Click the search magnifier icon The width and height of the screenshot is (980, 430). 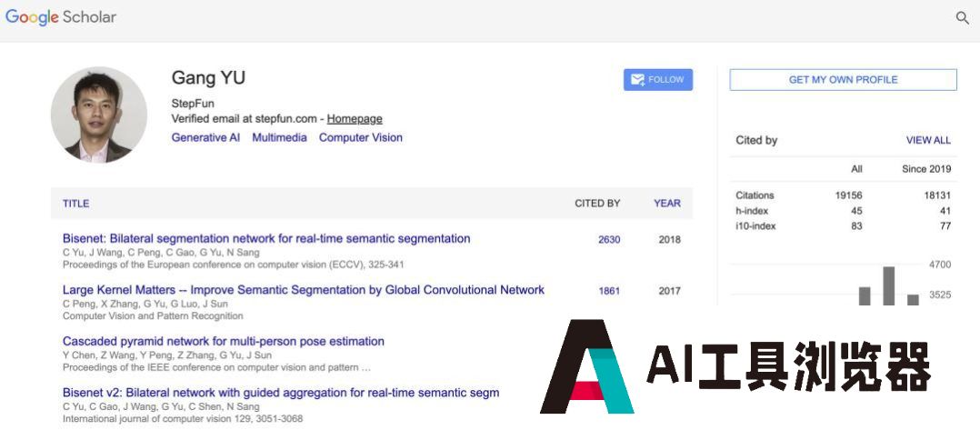(x=963, y=18)
